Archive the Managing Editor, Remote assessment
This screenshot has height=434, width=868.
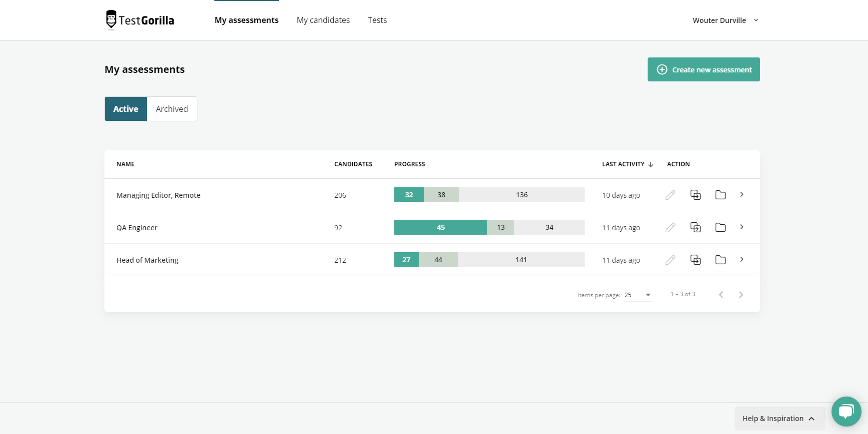pos(720,195)
